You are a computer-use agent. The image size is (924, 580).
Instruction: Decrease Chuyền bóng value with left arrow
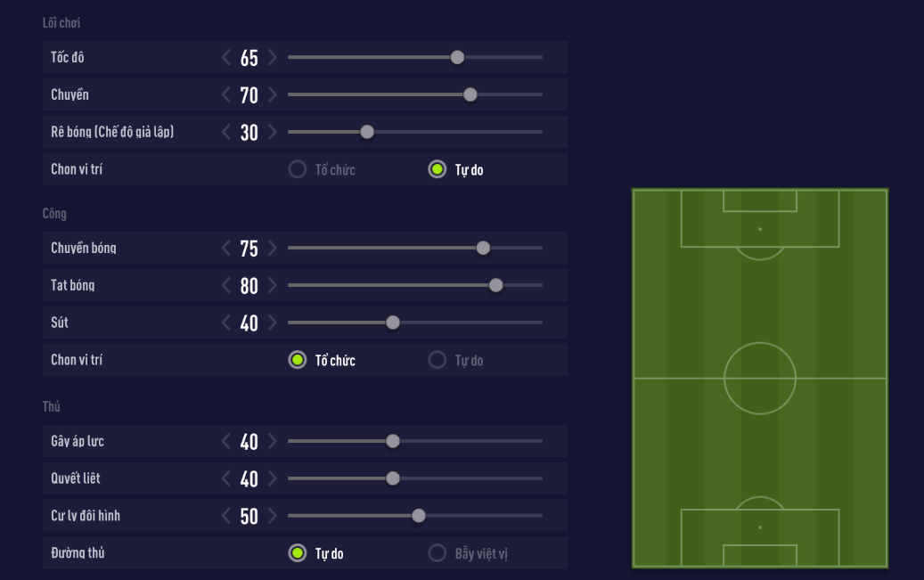coord(226,249)
